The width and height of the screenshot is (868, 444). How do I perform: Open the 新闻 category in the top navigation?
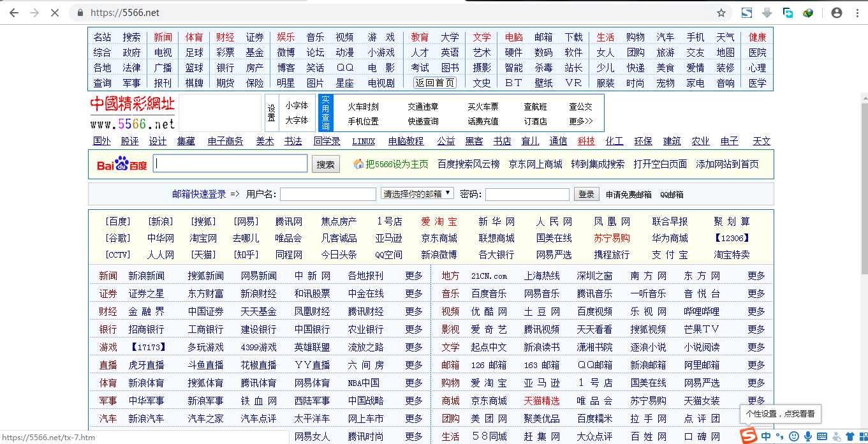tap(163, 37)
